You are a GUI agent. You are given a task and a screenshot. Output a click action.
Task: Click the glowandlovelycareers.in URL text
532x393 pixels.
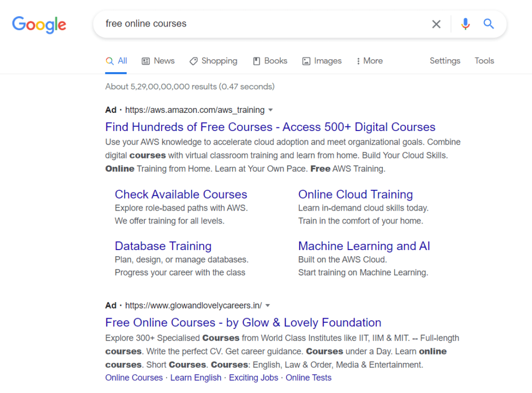coord(193,306)
